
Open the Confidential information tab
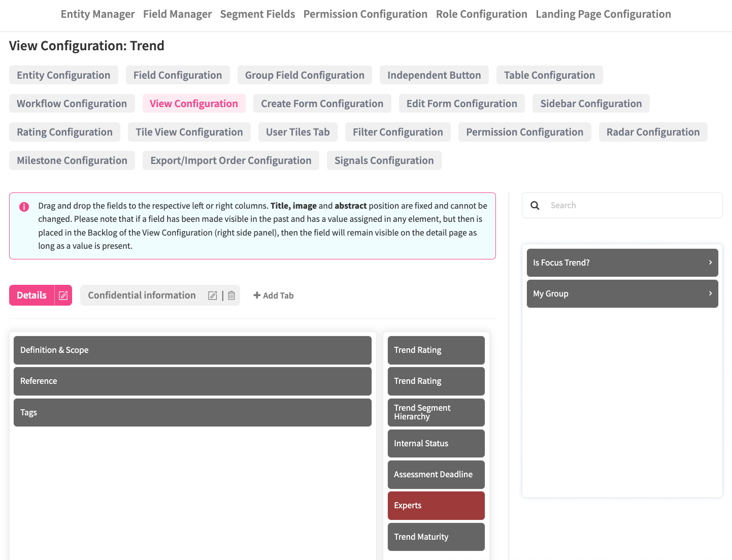click(x=142, y=295)
